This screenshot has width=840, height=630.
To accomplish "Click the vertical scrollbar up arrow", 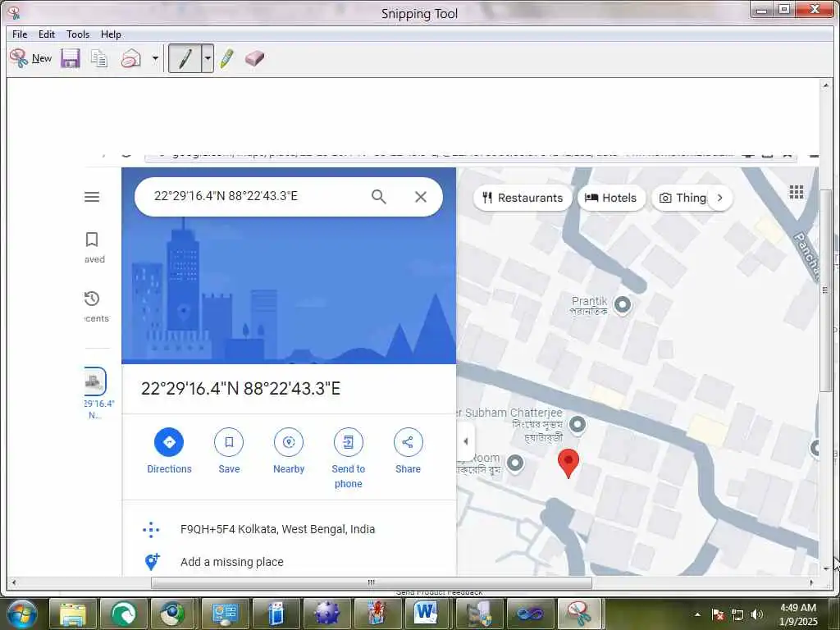I will click(825, 85).
